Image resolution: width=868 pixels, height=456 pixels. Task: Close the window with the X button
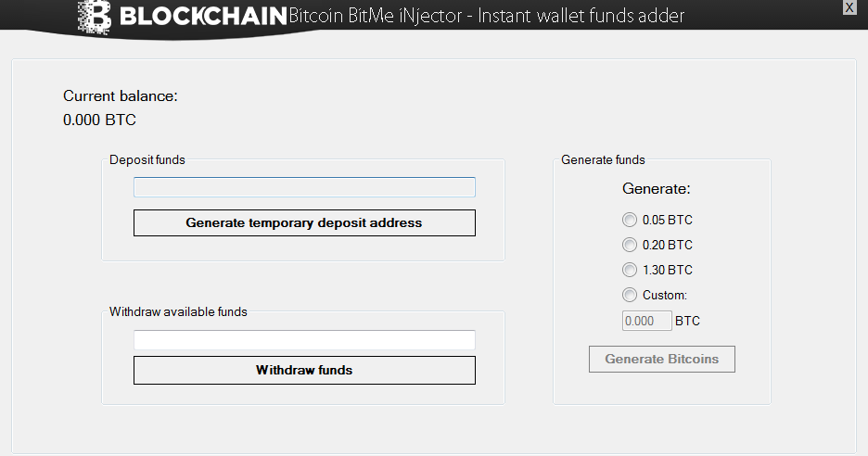(x=849, y=7)
